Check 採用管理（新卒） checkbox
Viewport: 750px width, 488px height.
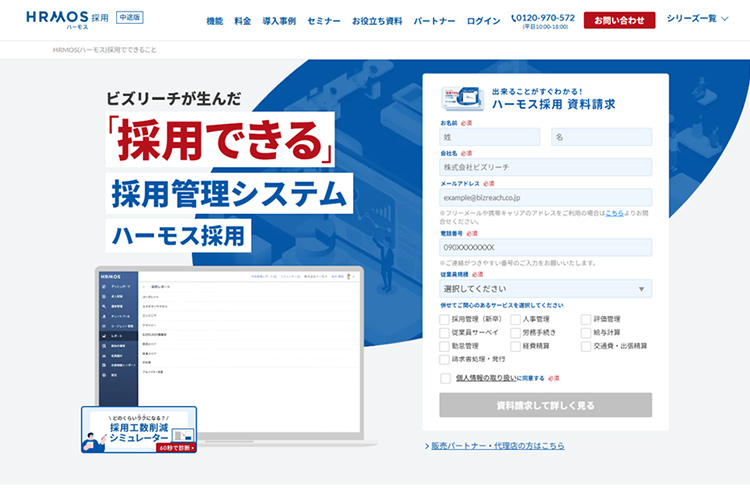(444, 319)
